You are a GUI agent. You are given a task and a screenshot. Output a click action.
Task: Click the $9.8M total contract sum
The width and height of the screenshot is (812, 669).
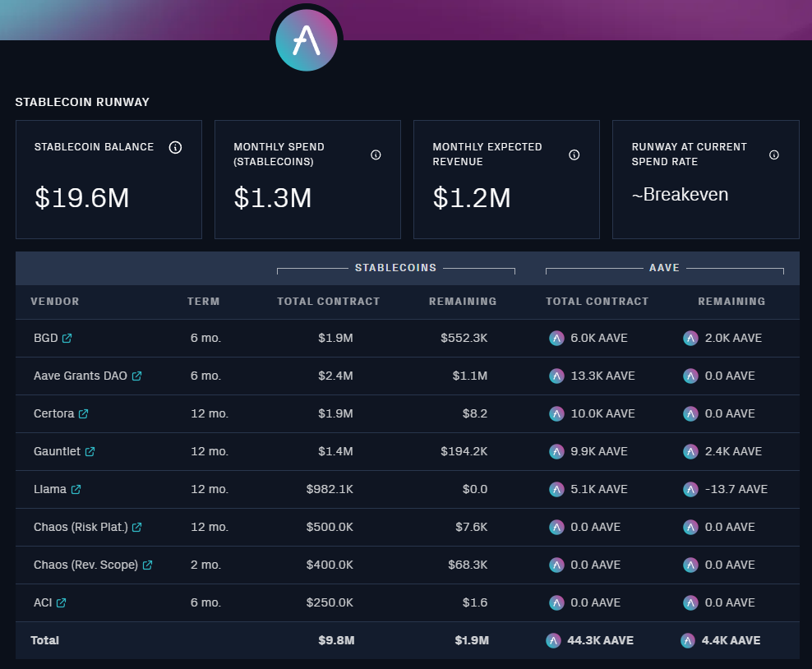(x=336, y=640)
